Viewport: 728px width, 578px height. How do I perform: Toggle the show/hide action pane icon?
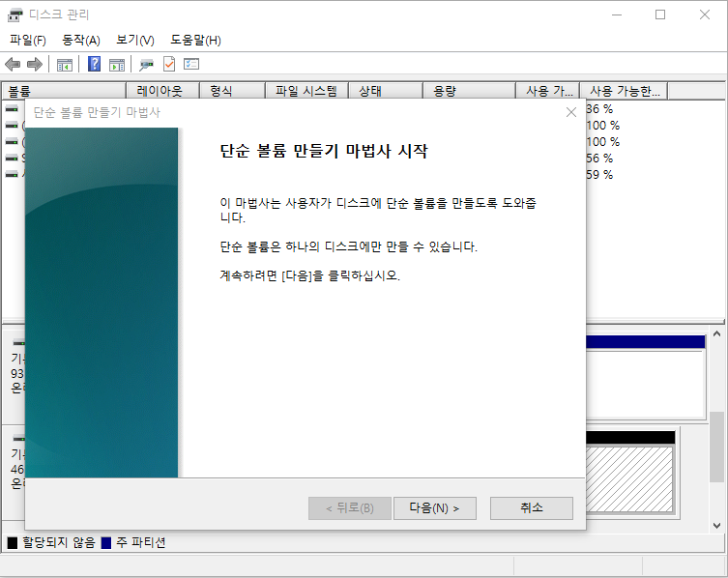(x=117, y=65)
